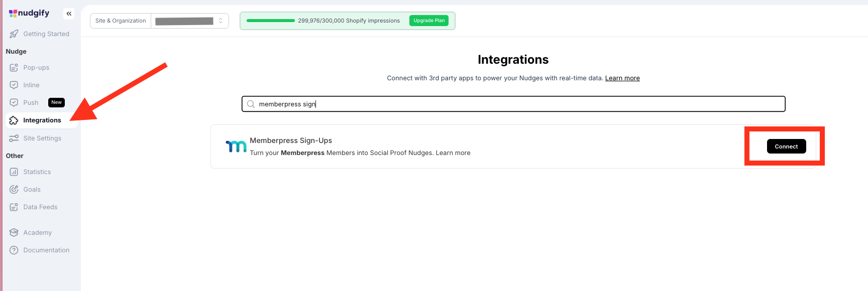This screenshot has height=291, width=868.
Task: Connect Memberpress Sign-Ups integration
Action: [x=786, y=147]
